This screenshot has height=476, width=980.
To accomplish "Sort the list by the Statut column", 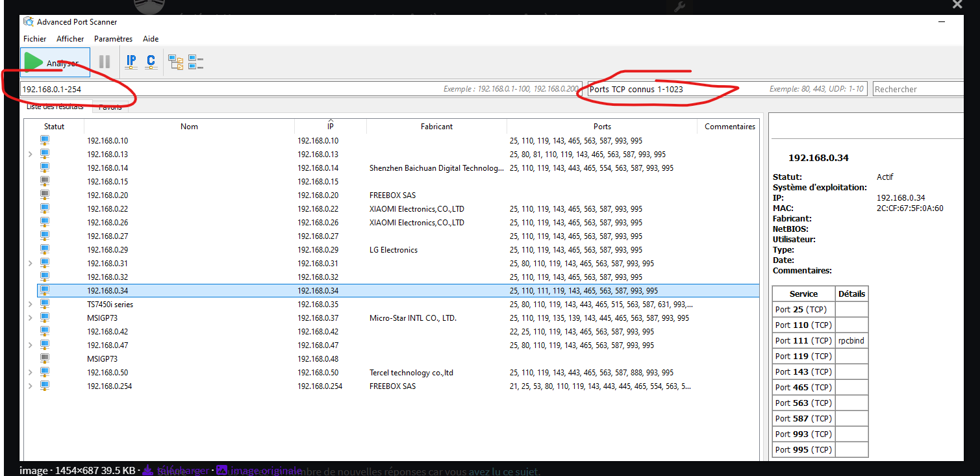I will [55, 127].
